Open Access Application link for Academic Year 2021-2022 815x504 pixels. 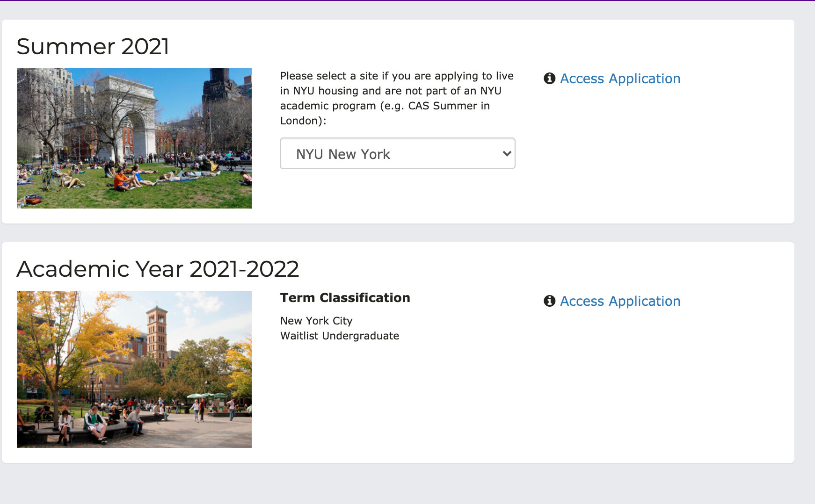pos(620,301)
